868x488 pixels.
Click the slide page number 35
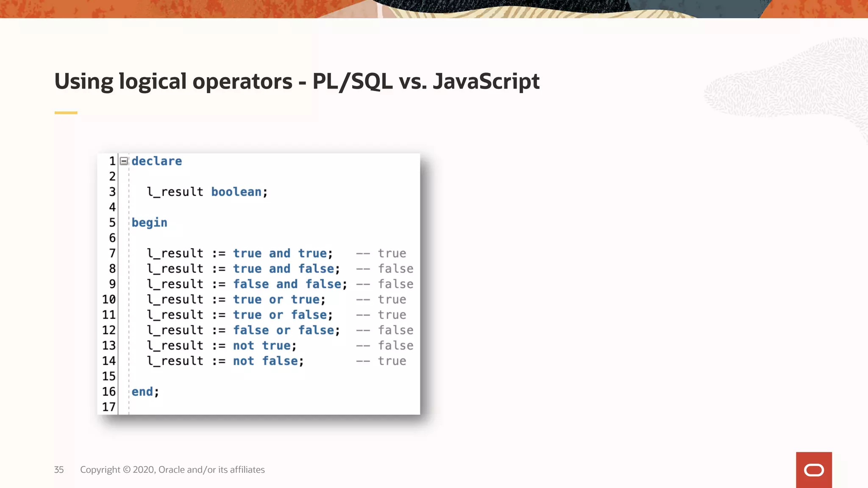tap(59, 470)
